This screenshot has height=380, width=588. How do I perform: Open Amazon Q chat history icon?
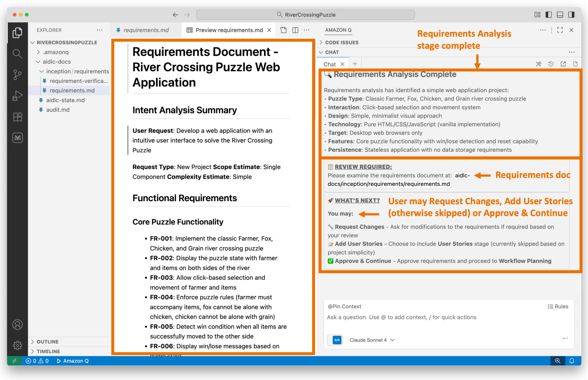[551, 64]
